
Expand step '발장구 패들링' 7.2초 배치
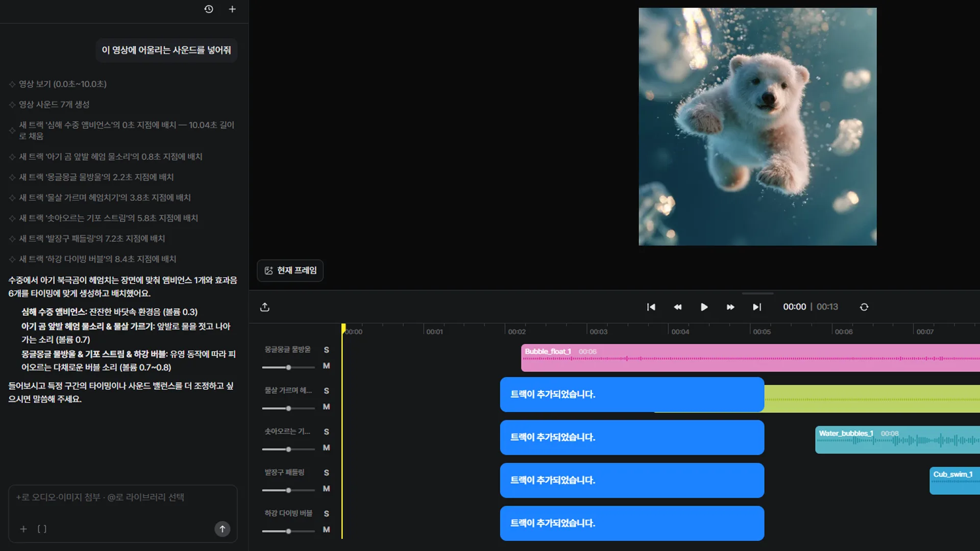92,238
